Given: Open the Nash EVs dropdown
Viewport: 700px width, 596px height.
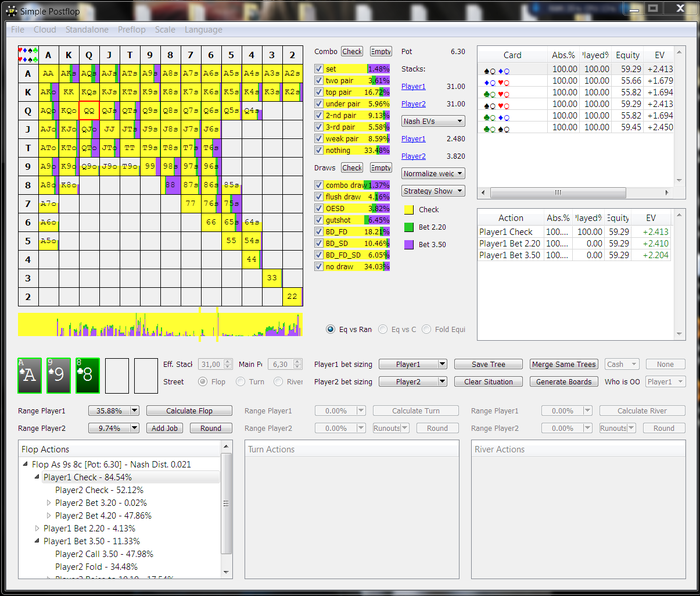Looking at the screenshot, I should pos(432,121).
